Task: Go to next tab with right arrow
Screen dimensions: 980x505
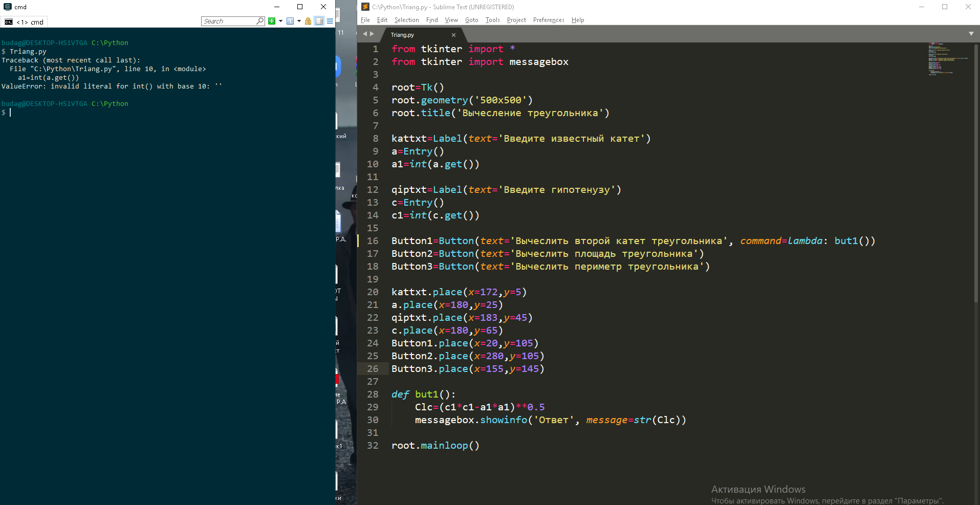Action: coord(372,34)
